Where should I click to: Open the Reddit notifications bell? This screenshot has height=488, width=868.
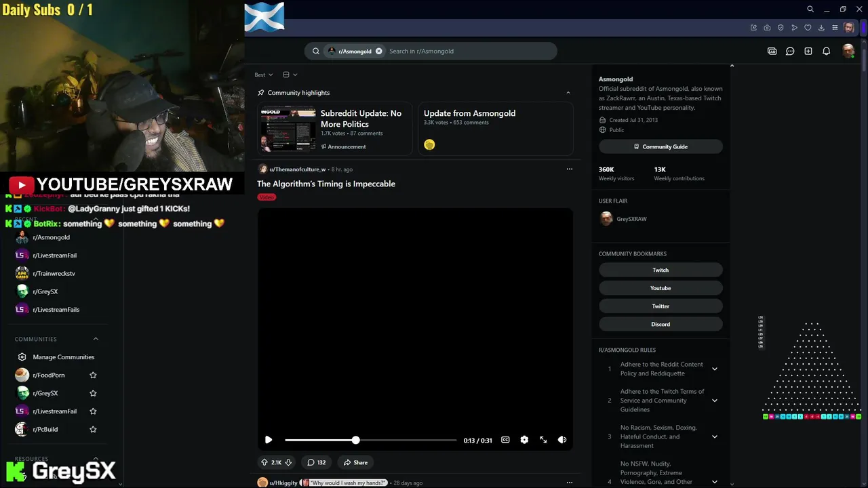(826, 51)
